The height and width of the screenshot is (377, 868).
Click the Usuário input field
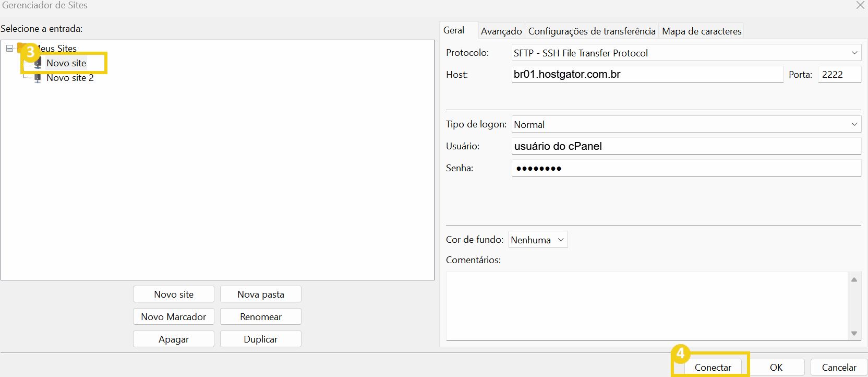686,146
